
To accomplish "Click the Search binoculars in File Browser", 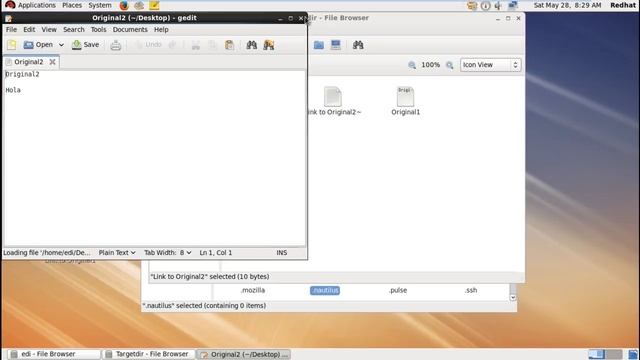I will [x=358, y=45].
